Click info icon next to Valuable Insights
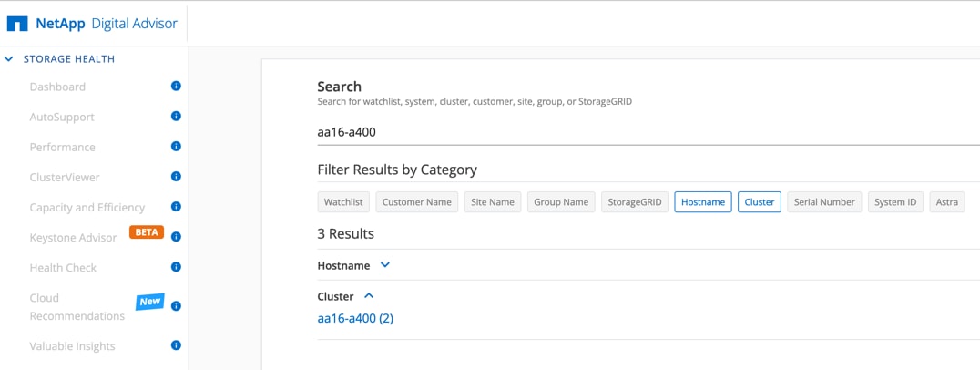Screen dimensions: 980x370 coord(176,345)
